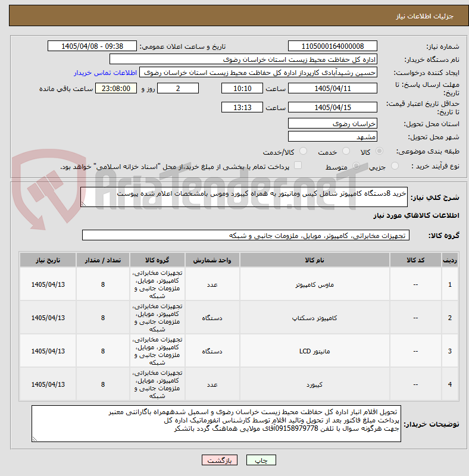
Task: Click the goods group cell in the desktop row
Action: (x=157, y=318)
